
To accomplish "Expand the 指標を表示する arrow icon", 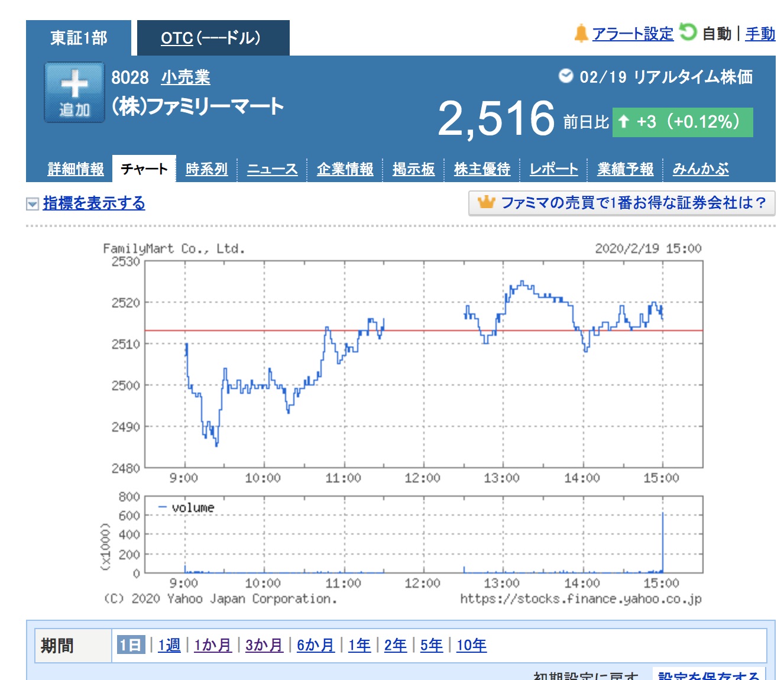I will [x=33, y=204].
